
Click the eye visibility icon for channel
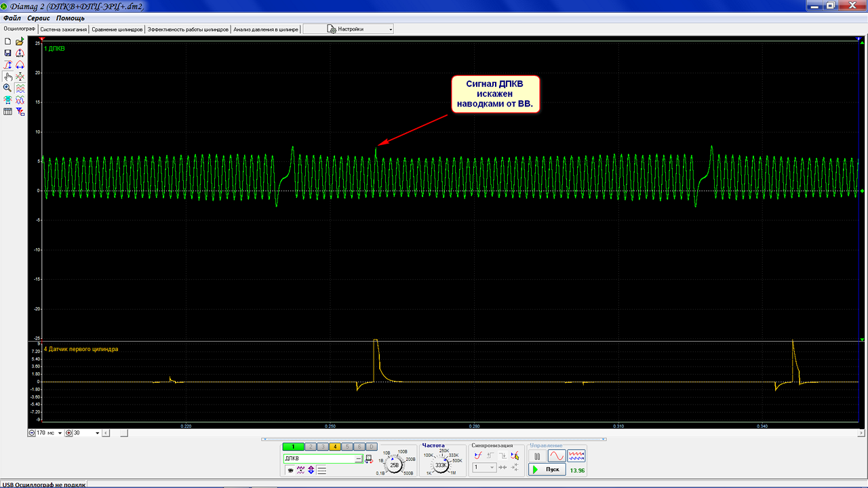tap(290, 470)
